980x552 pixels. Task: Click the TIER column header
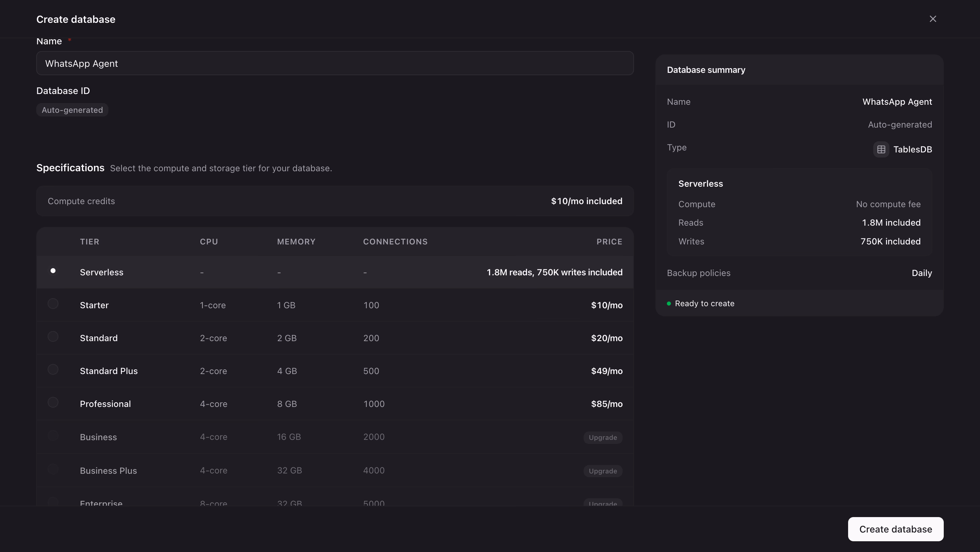pos(89,242)
